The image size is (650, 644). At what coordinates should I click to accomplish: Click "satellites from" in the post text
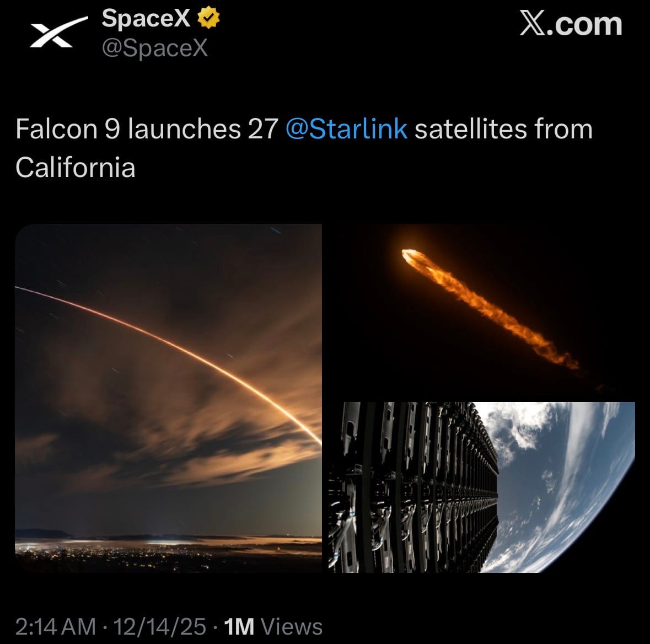click(x=503, y=130)
